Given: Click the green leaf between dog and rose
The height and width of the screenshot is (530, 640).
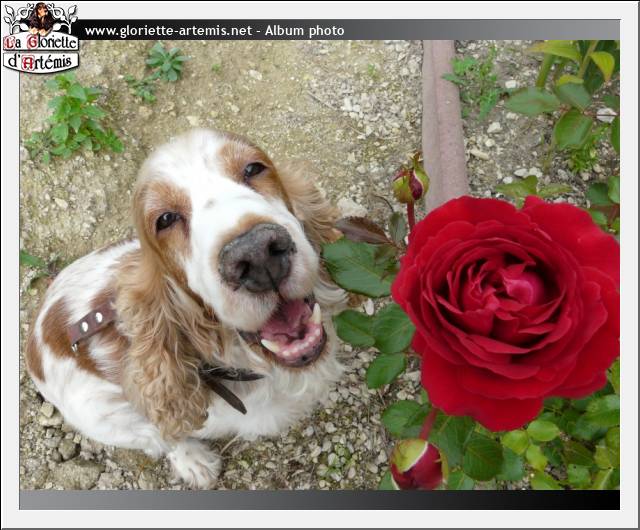Looking at the screenshot, I should coord(358,266).
